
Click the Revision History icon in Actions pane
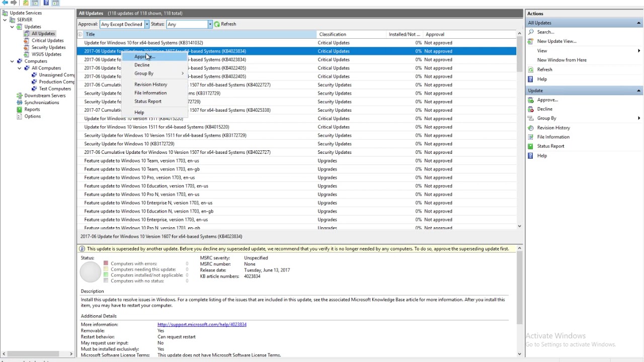pos(531,128)
